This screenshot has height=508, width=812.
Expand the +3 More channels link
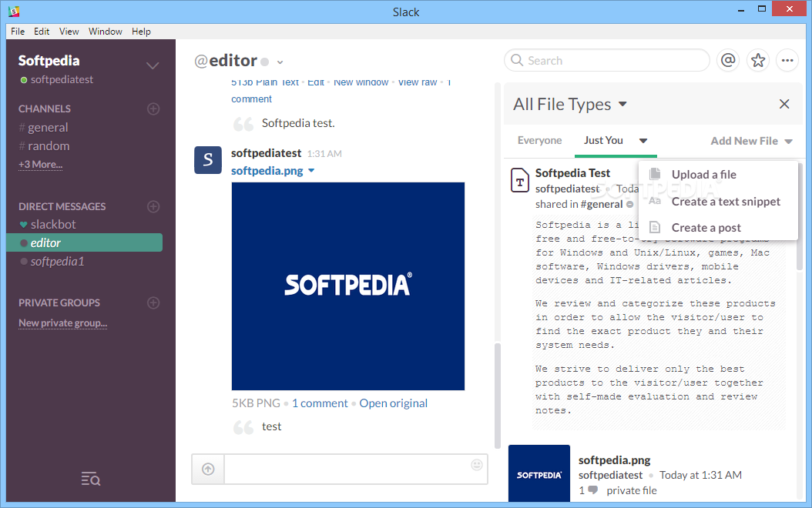coord(40,165)
